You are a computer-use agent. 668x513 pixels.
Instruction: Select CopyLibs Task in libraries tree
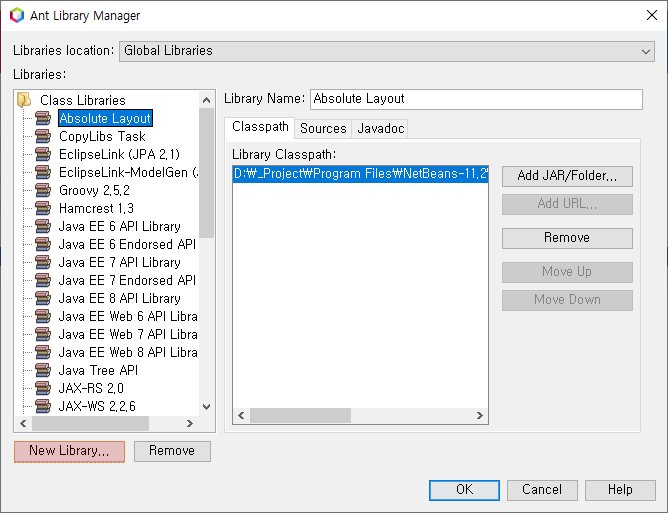click(102, 136)
